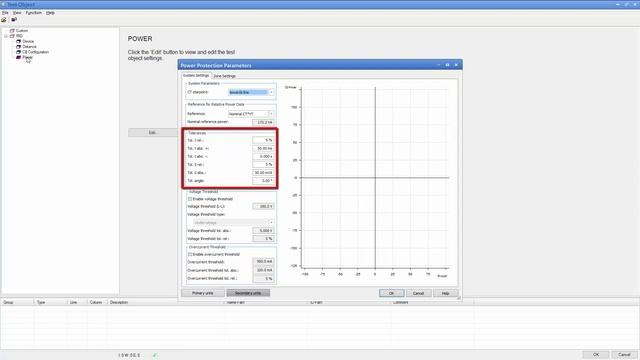The image size is (640, 360).
Task: Click the second toolbar icon next to it
Action: 14,20
